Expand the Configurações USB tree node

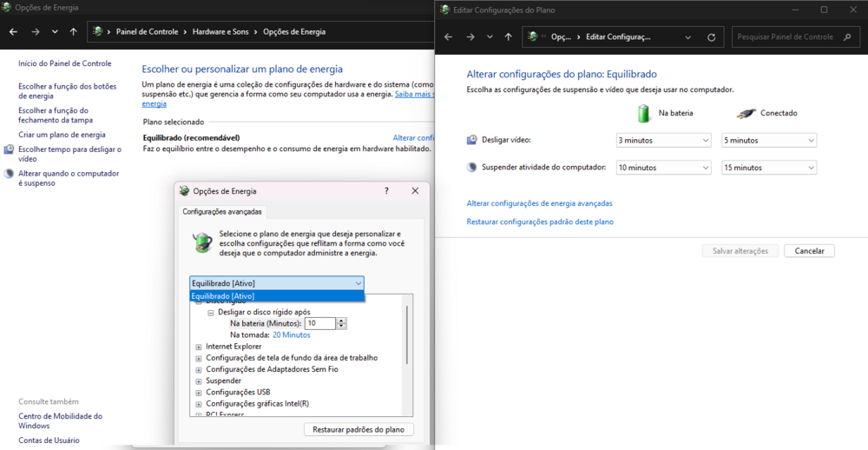(x=199, y=392)
